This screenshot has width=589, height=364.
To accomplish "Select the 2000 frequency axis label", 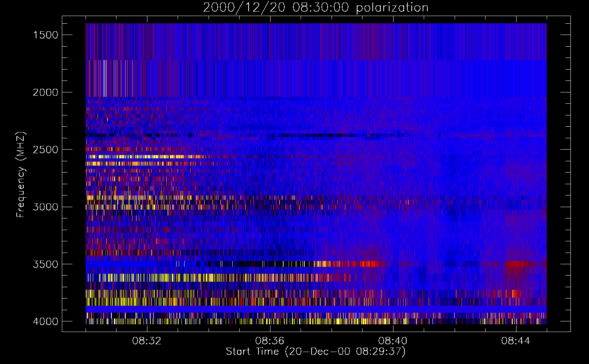I will 46,92.
